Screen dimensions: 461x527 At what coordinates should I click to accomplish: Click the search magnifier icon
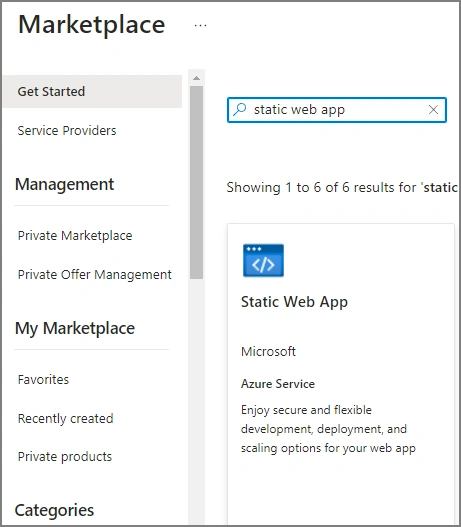point(240,109)
